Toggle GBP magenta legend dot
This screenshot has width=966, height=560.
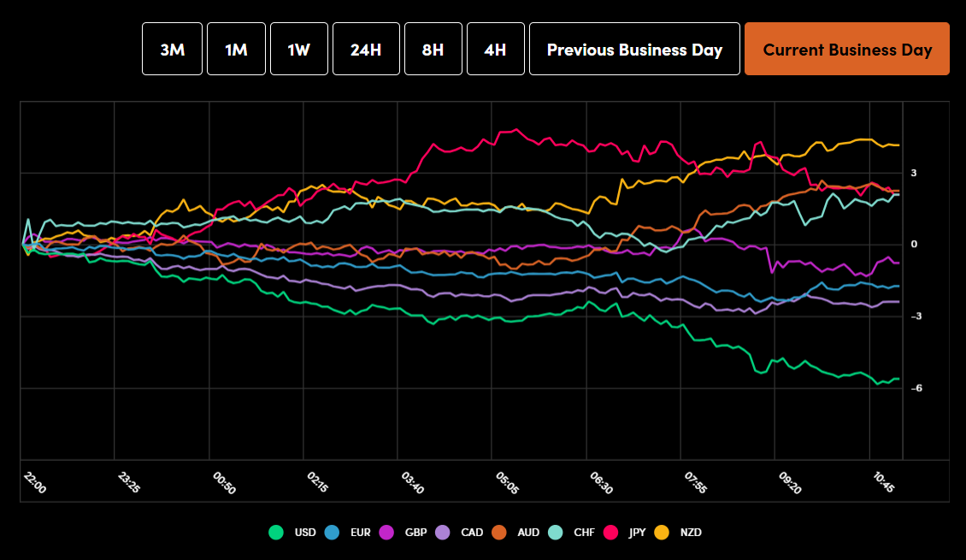click(x=386, y=533)
